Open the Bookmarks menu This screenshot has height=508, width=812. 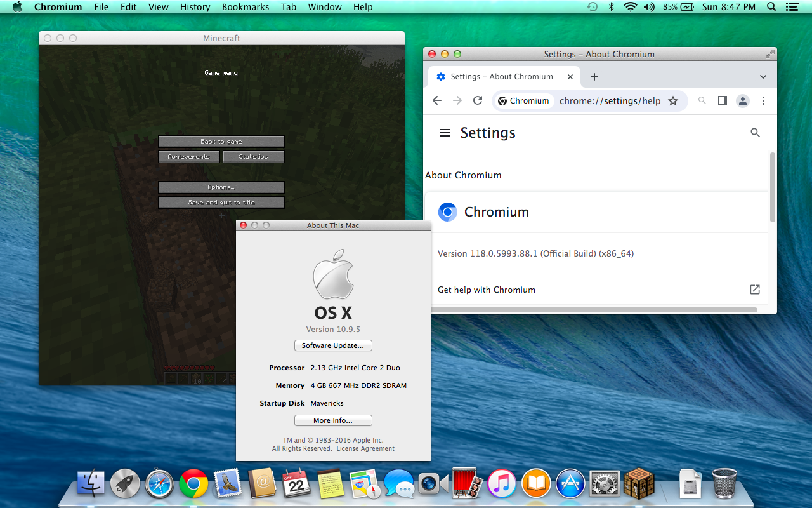[x=246, y=7]
